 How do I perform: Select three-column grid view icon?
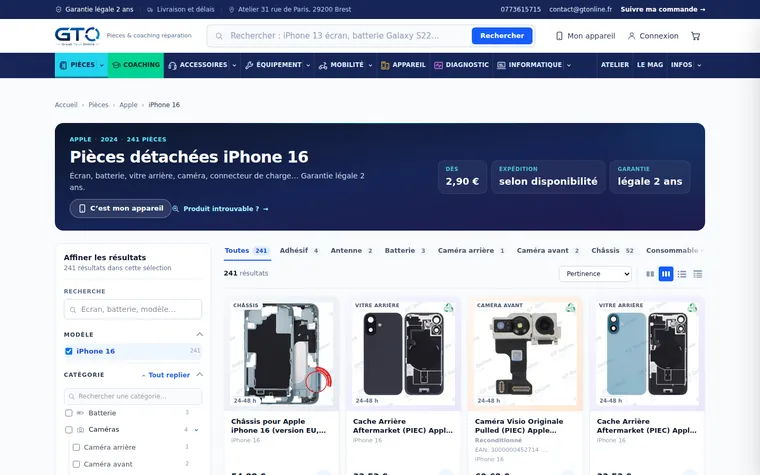point(666,274)
